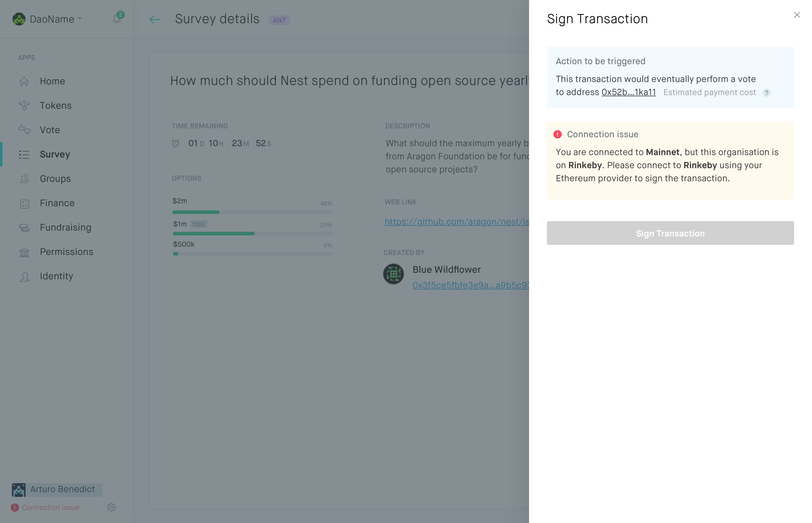This screenshot has width=812, height=523.
Task: Click the Finance calculator icon
Action: click(24, 204)
